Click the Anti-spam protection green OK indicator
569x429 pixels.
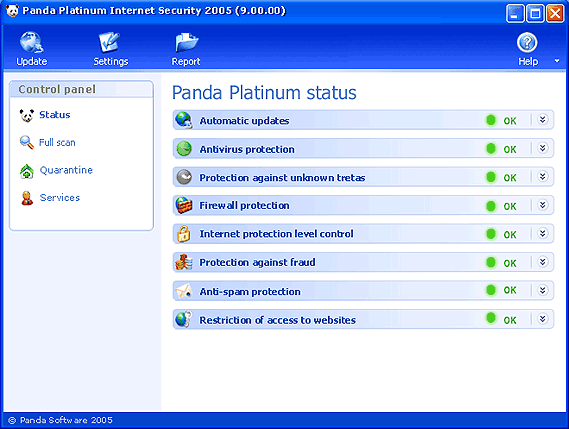(491, 290)
